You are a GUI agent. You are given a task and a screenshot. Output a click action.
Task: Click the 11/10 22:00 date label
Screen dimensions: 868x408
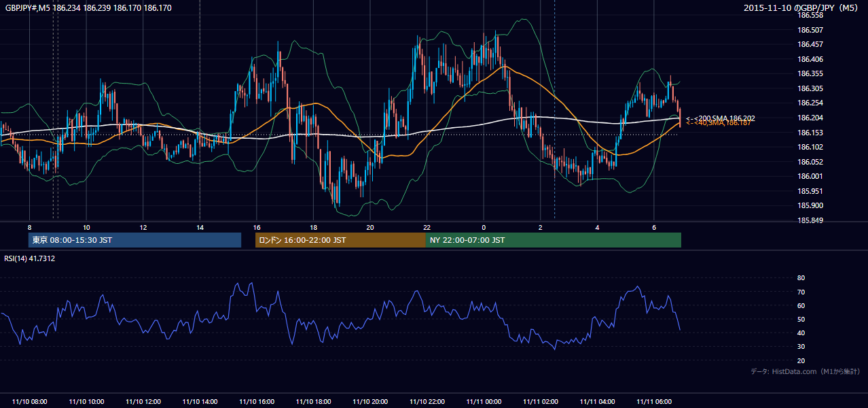(427, 402)
